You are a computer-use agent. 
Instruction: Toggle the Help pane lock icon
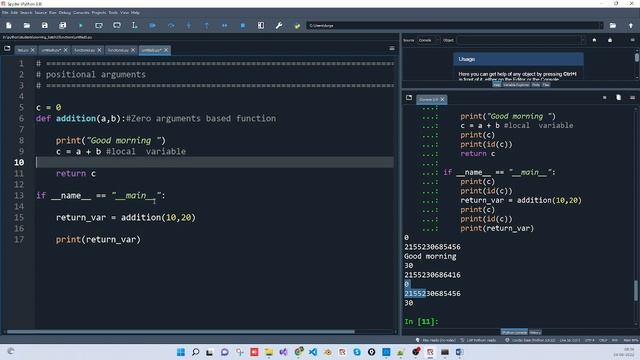pos(610,40)
